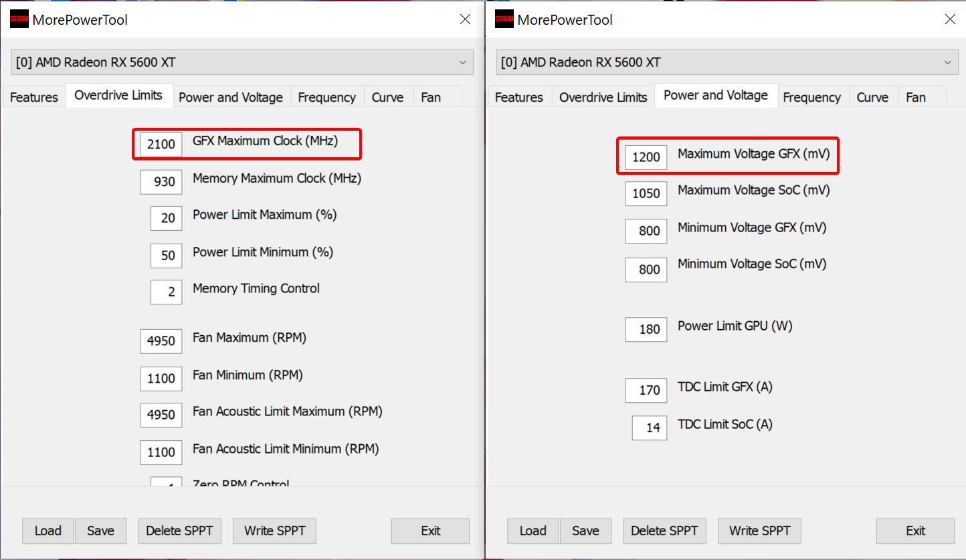
Task: Select the Fan Minimum RPM field
Action: pos(161,378)
